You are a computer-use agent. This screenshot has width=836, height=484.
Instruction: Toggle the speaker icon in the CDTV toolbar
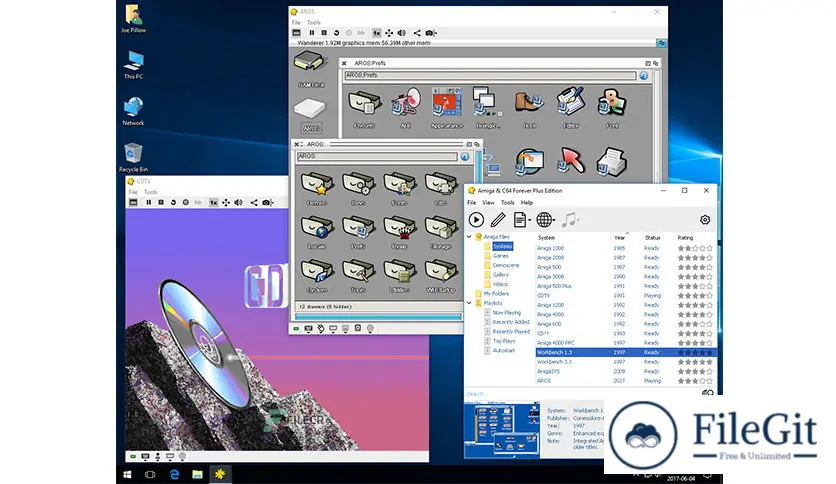click(x=238, y=203)
